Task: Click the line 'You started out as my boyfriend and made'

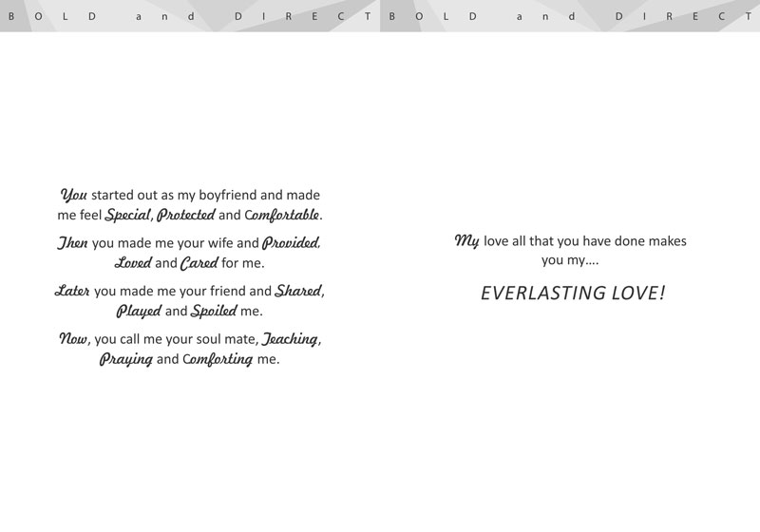Action: click(190, 195)
